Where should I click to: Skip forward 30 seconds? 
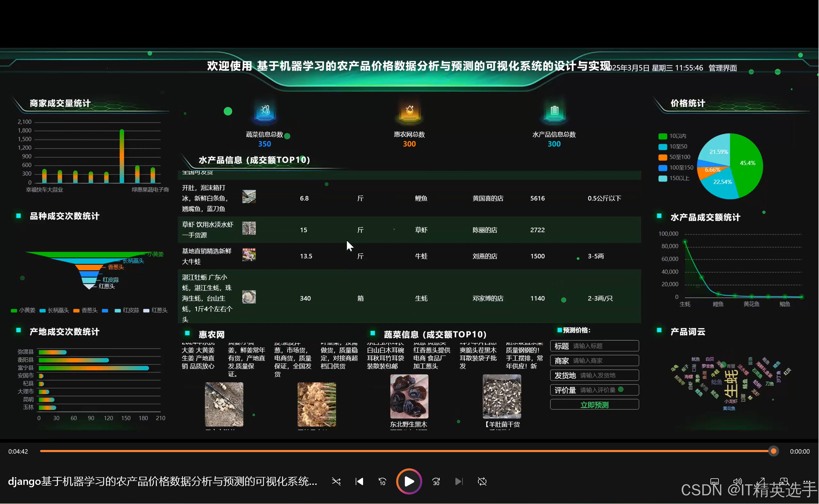[436, 481]
